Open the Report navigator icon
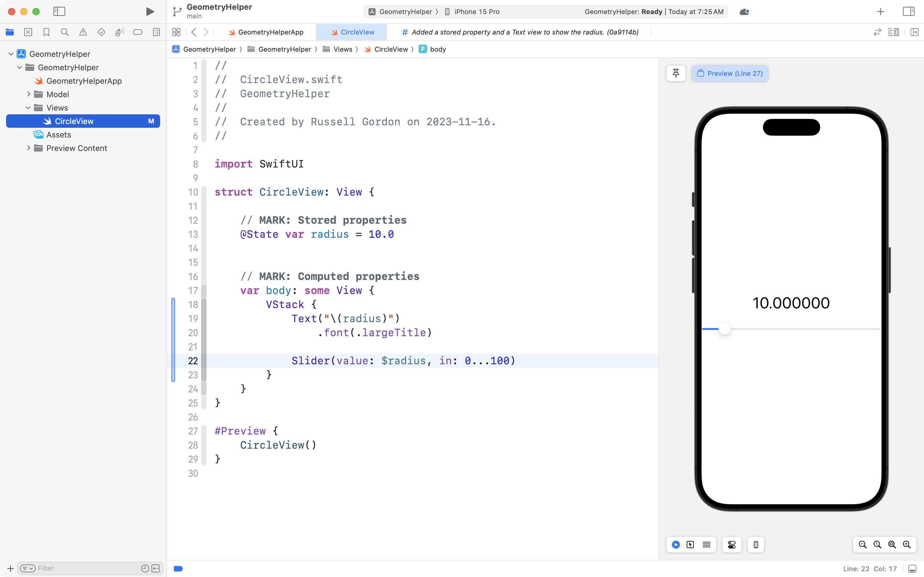Screen dimensions: 924x577 (156, 32)
